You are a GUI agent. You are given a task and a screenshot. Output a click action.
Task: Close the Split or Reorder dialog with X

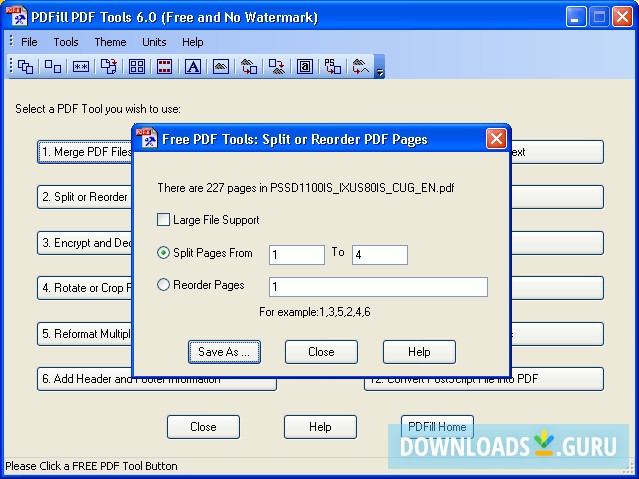point(496,139)
